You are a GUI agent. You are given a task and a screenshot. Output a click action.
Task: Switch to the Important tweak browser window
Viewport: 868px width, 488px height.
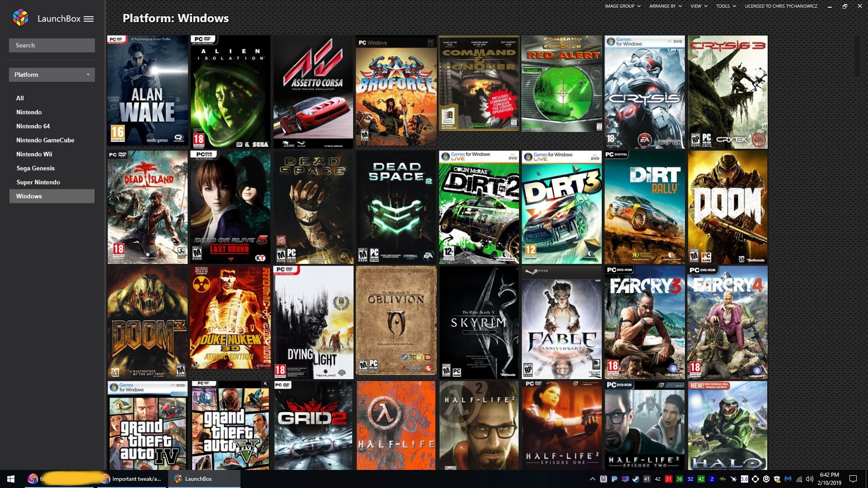coord(131,479)
